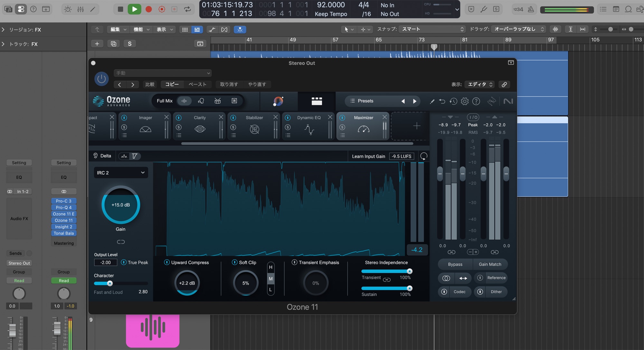Select the Clarity module eye icon
644x350 pixels.
coord(200,129)
